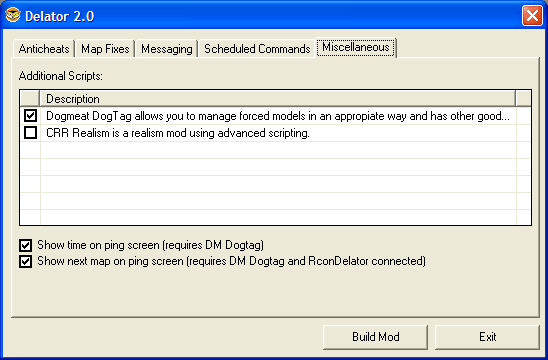Toggle Show next map on ping screen

coord(26,261)
